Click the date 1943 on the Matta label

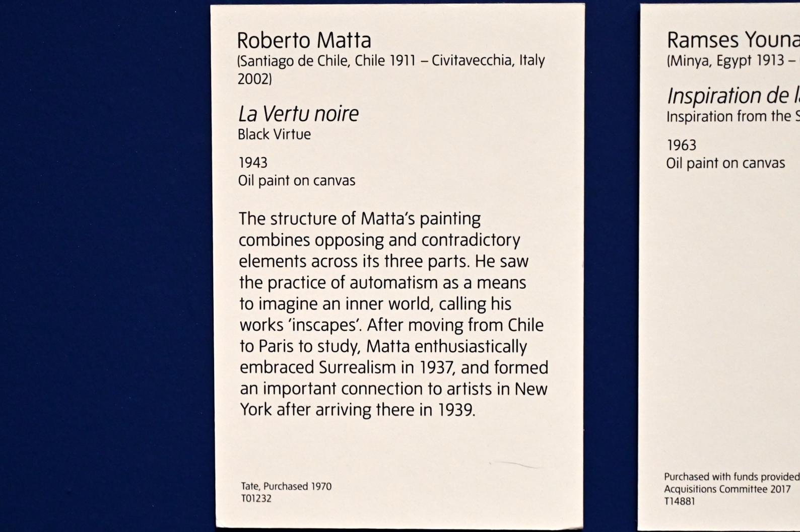pos(252,163)
